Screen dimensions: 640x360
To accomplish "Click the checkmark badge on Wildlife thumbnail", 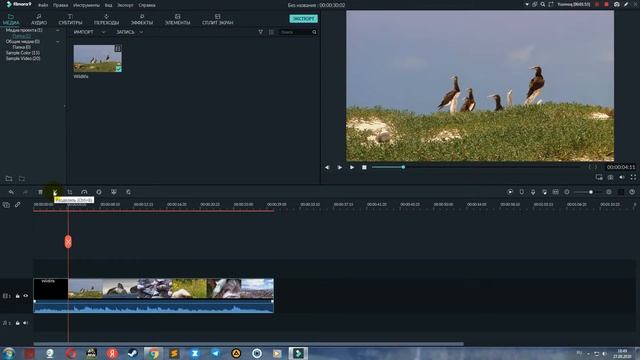I will point(118,69).
